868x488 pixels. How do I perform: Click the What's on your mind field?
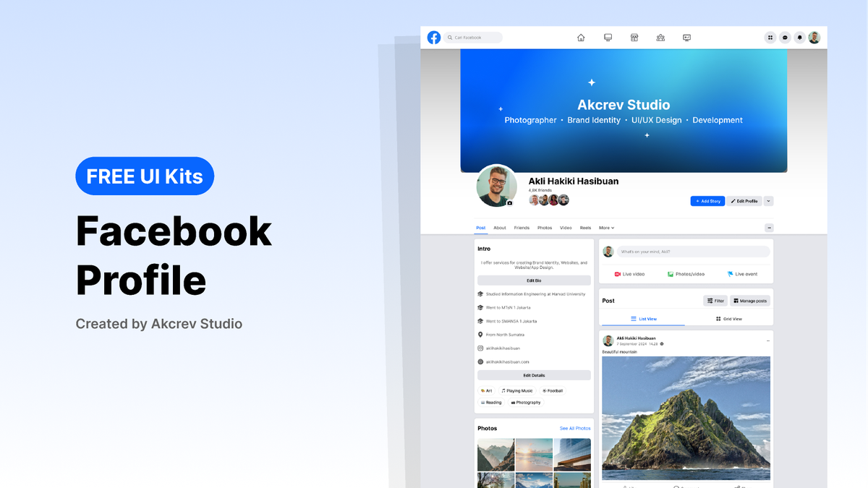click(x=694, y=252)
